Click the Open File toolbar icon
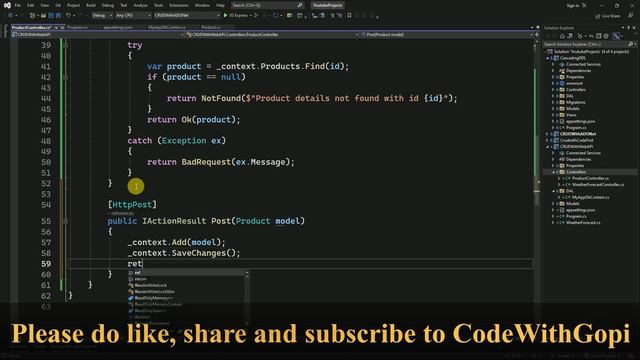640x360 pixels. (x=43, y=16)
